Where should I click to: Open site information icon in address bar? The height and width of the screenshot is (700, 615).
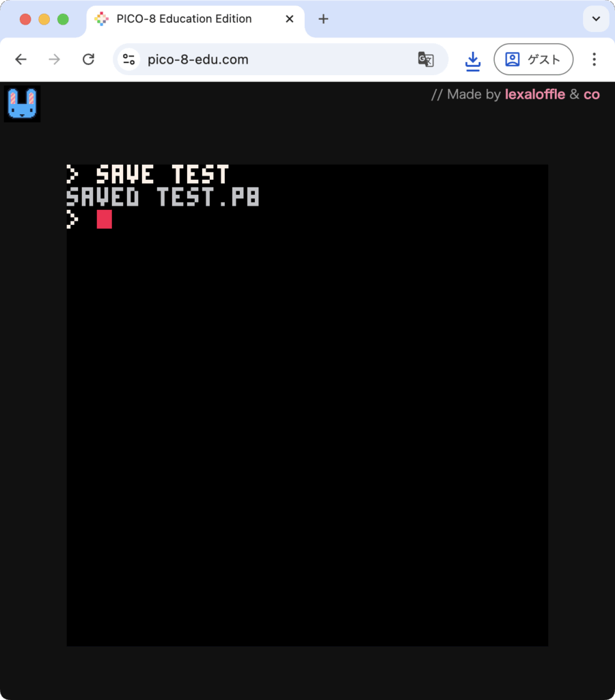pyautogui.click(x=128, y=59)
